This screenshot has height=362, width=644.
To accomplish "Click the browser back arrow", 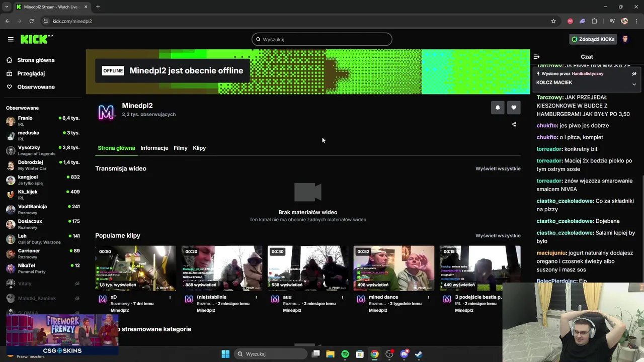I will [8, 21].
